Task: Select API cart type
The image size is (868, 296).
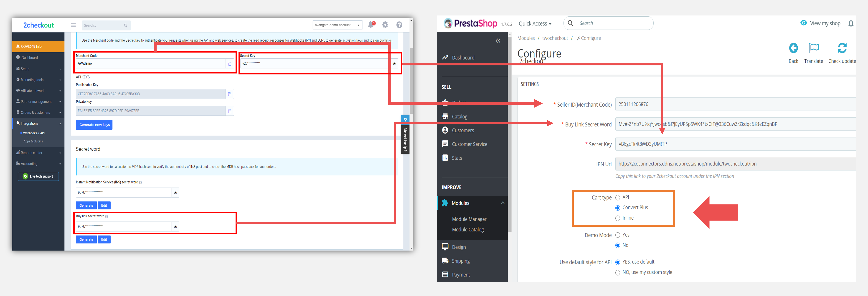Action: tap(618, 198)
